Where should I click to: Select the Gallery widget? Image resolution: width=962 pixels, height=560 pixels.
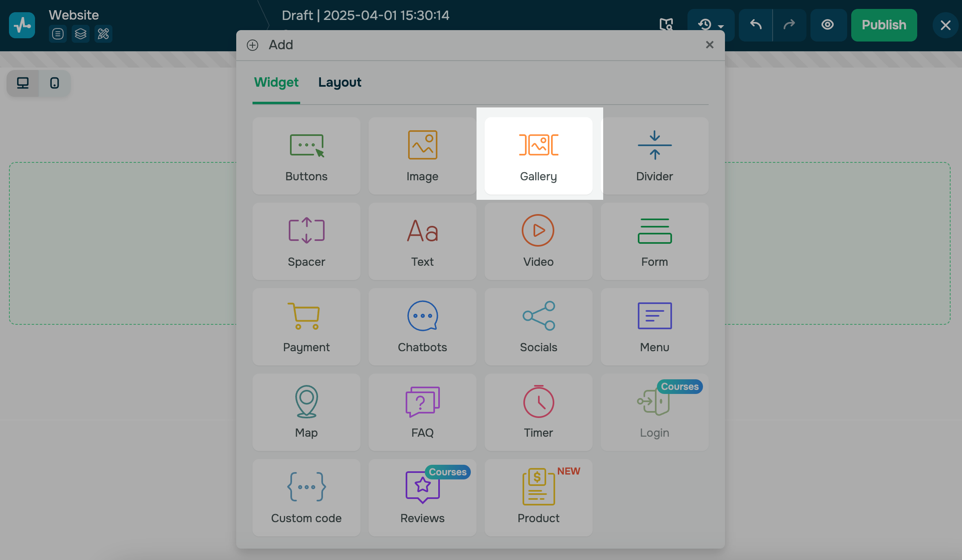(x=538, y=155)
